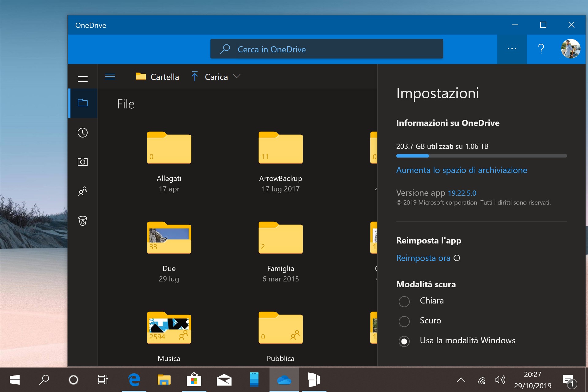Click the app version 19.22.5.0 link

[462, 193]
